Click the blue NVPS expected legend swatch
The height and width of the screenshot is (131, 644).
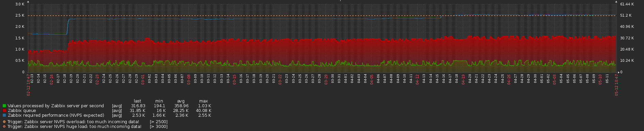coord(4,115)
